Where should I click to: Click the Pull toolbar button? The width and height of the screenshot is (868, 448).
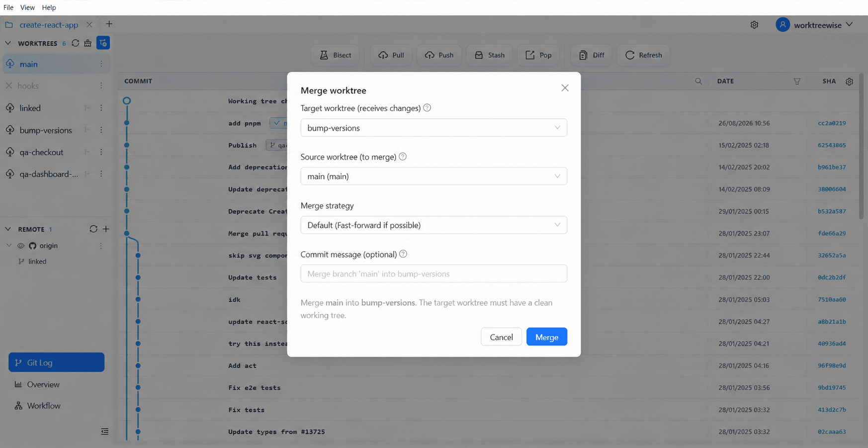point(391,55)
